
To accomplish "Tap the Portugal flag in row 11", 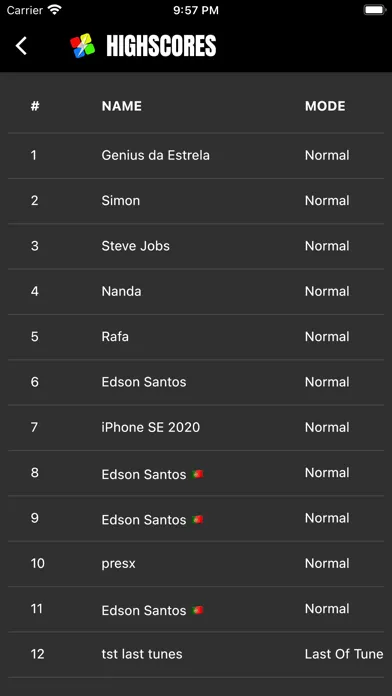I will [x=198, y=610].
